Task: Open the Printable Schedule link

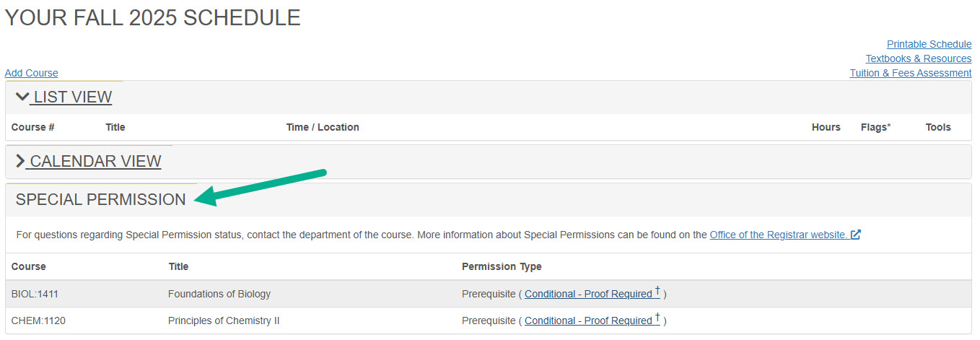Action: (929, 44)
